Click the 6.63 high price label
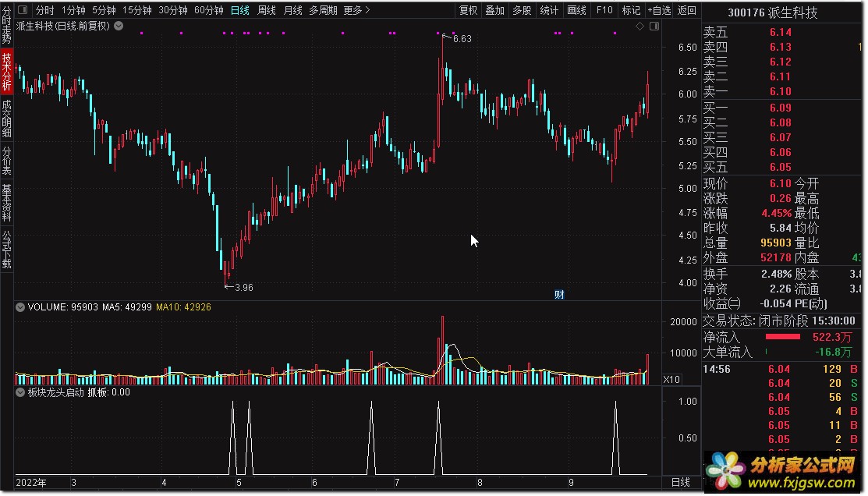 462,39
